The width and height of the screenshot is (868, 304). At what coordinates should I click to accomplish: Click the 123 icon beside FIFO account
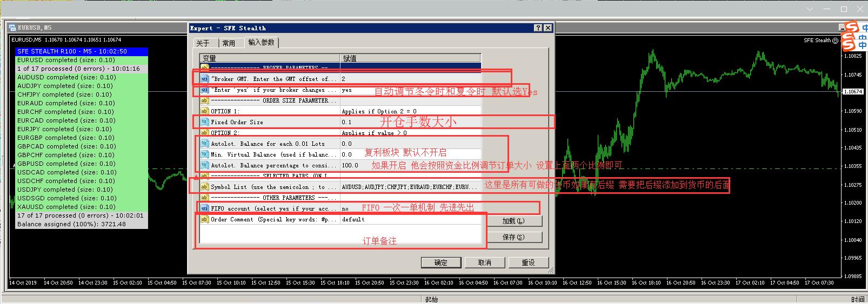point(204,208)
